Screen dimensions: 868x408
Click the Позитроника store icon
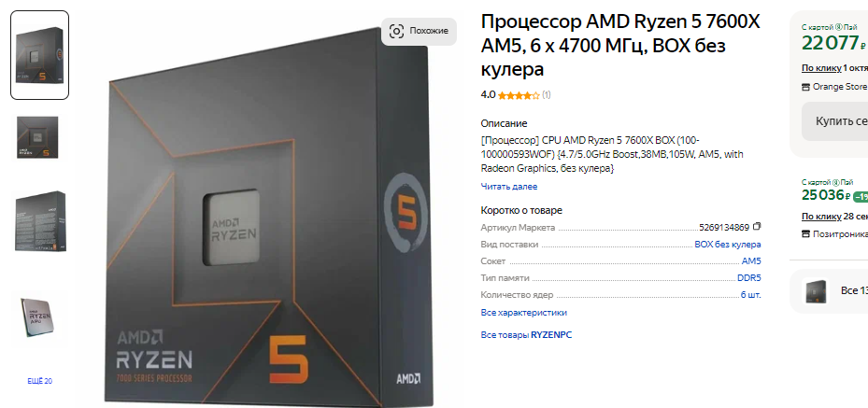(805, 233)
